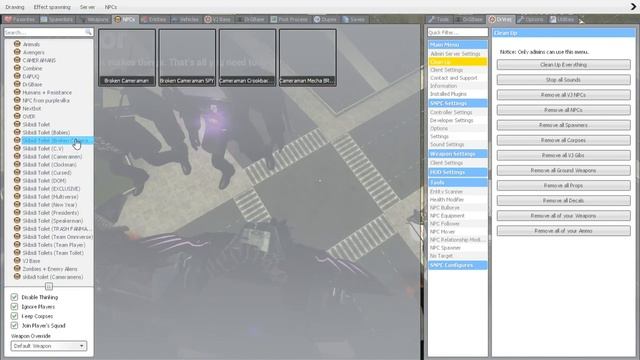Select Skibidi Toilet (Multiverse) category
Screen dimensions: 640x360
(50, 196)
